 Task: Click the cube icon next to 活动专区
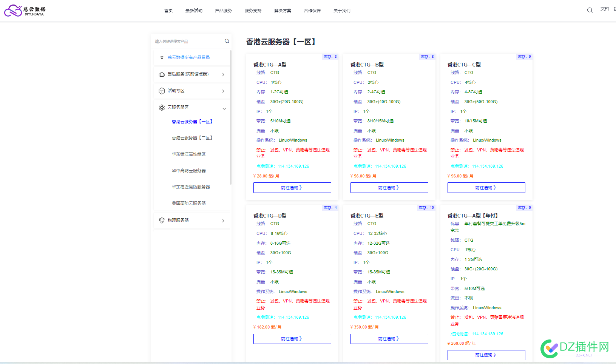[x=162, y=91]
